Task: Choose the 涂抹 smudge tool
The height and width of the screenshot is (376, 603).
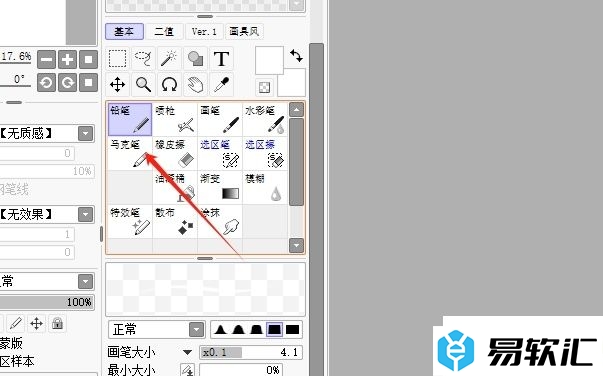Action: pyautogui.click(x=220, y=221)
